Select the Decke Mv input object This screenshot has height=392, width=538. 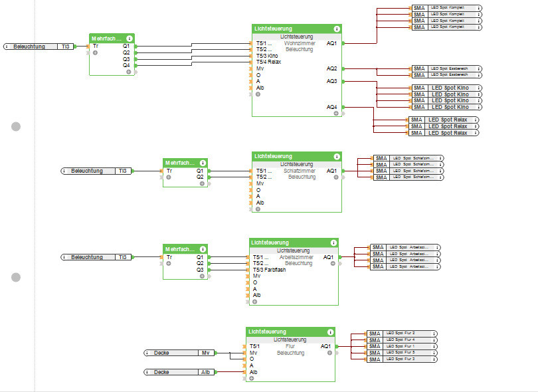[x=179, y=353]
